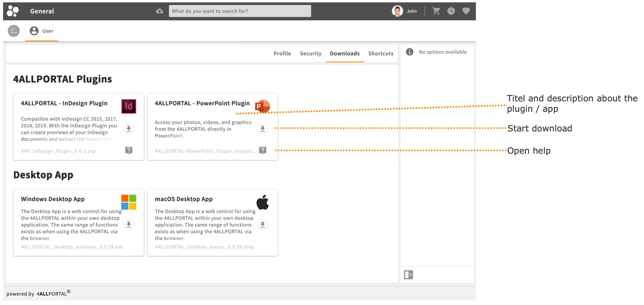644x305 pixels.
Task: Download the InDesign Plugin
Action: tap(129, 129)
